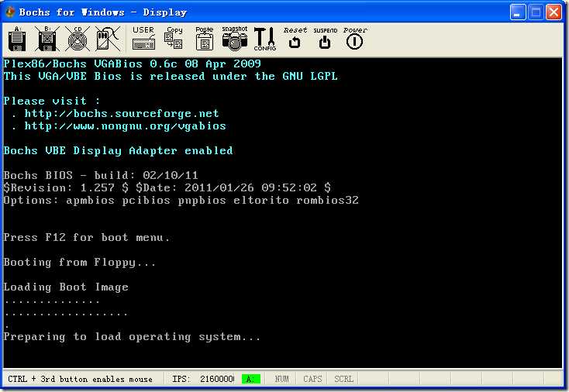Screen dimensions: 569x392
Task: Click 'Booting from Floppy...' line
Action: pos(80,262)
